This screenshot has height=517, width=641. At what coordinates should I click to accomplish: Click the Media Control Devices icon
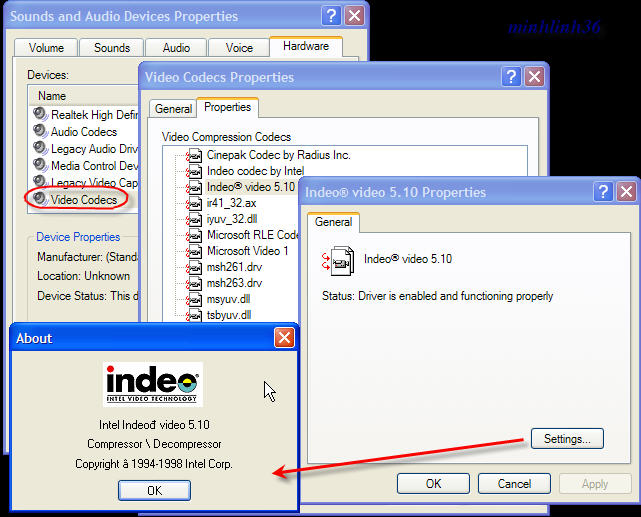(40, 165)
